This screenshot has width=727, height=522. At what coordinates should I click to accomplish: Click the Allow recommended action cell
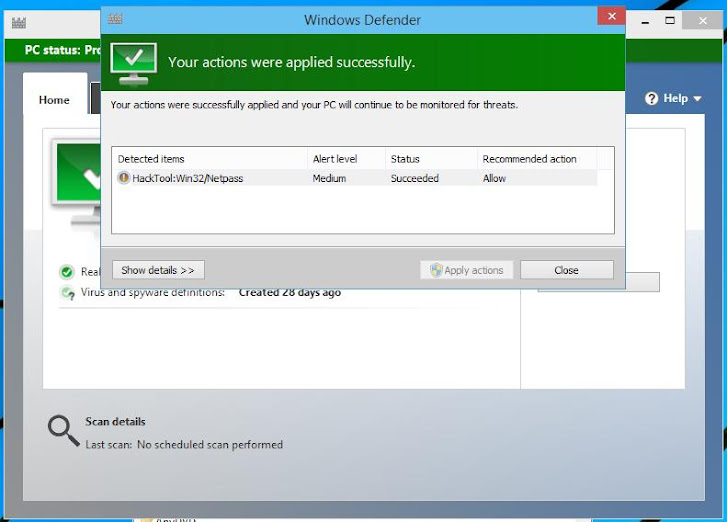click(x=494, y=178)
